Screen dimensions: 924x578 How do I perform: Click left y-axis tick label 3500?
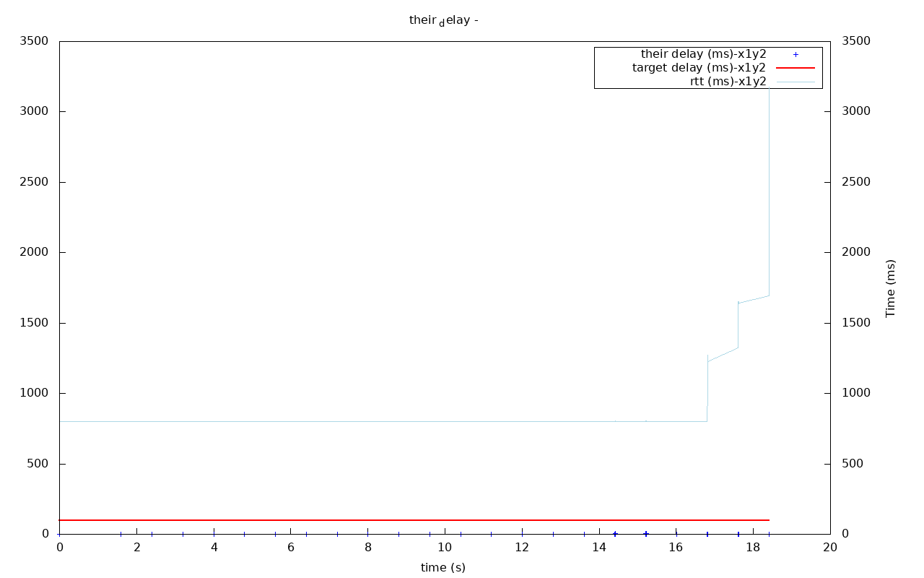click(x=34, y=41)
